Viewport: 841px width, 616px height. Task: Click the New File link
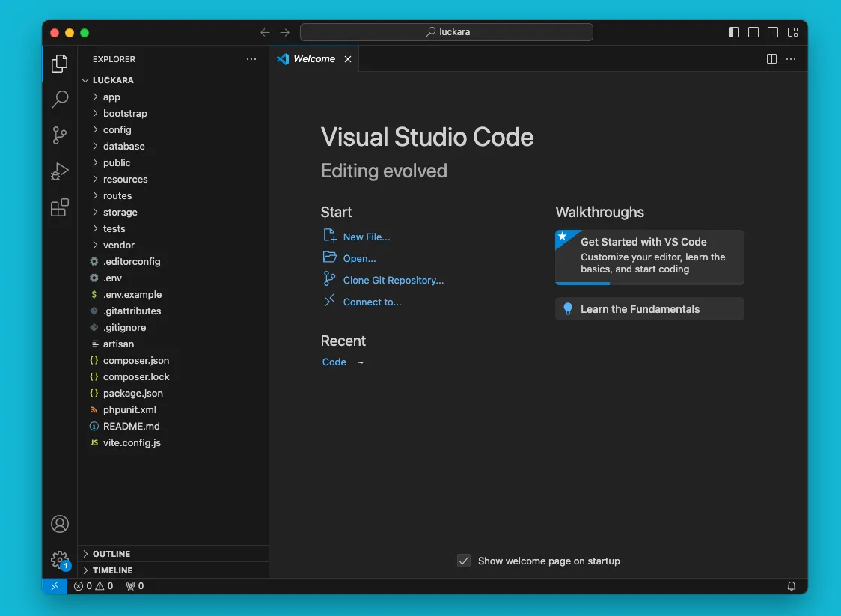tap(367, 237)
